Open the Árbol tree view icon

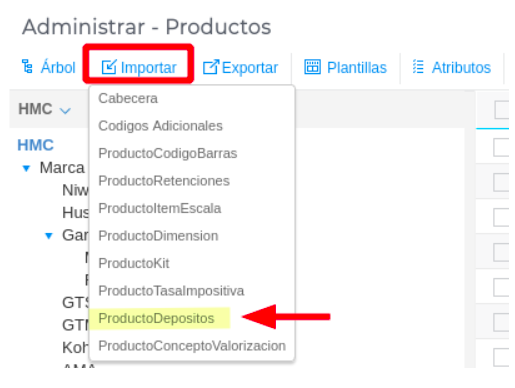27,66
